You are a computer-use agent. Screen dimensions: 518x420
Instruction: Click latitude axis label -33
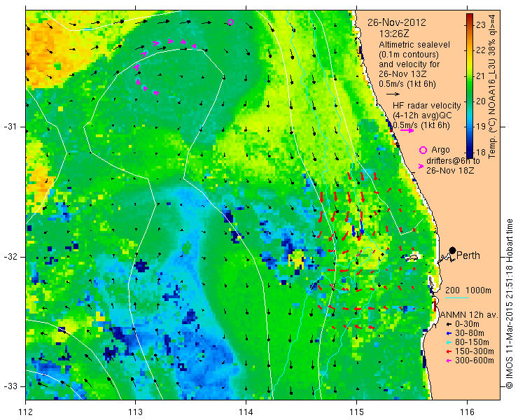click(x=10, y=386)
